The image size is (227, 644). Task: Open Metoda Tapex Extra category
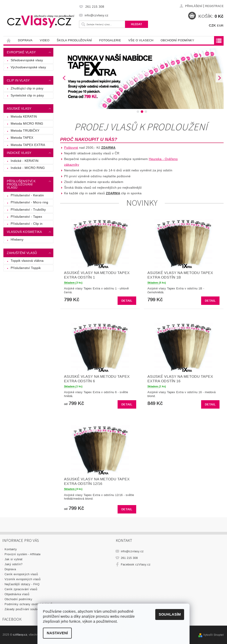click(x=28, y=145)
